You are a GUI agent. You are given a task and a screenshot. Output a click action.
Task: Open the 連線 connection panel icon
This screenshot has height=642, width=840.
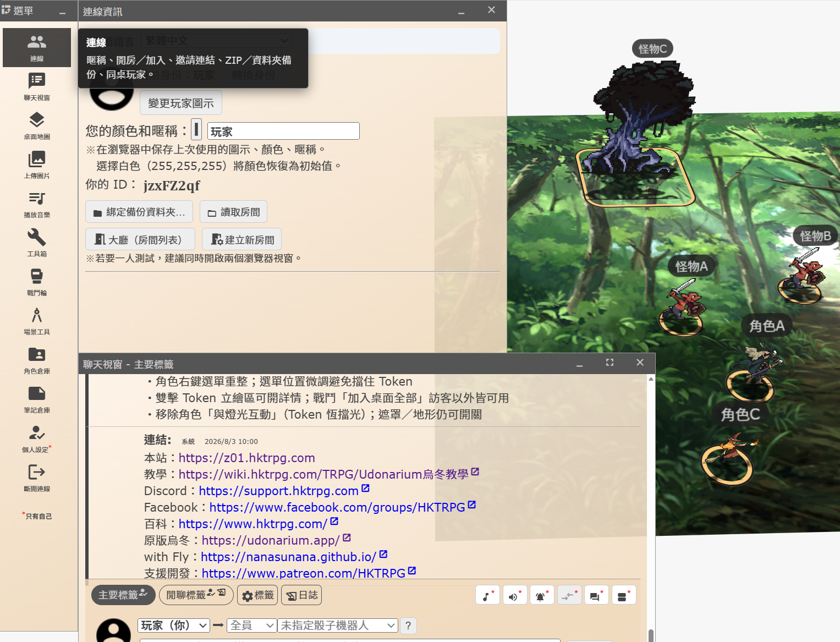[x=37, y=47]
